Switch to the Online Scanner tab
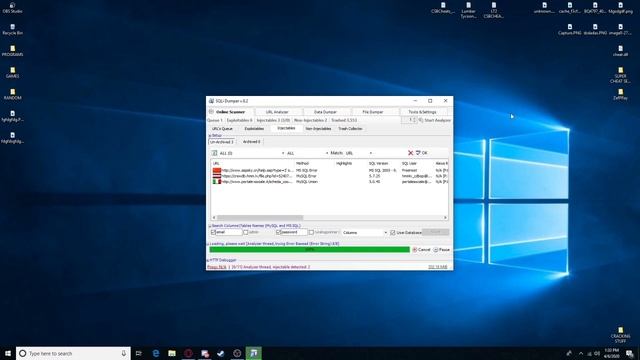Screen dimensions: 640x360 [x=231, y=112]
